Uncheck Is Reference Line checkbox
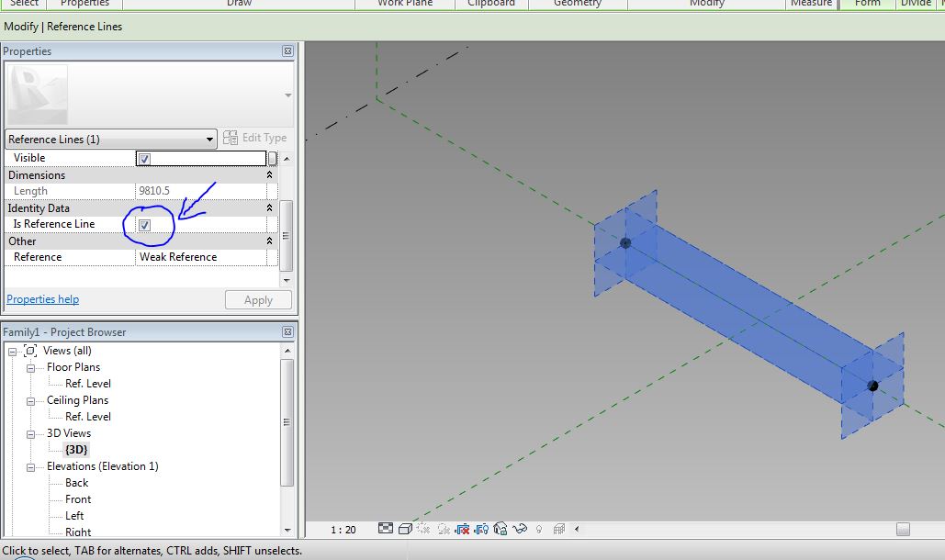This screenshot has width=945, height=560. click(x=144, y=225)
